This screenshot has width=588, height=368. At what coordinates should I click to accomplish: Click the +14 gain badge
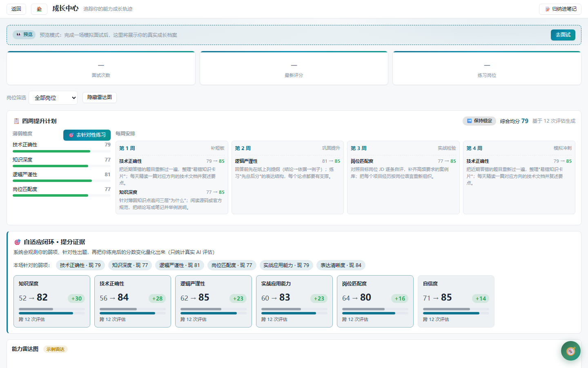point(481,298)
